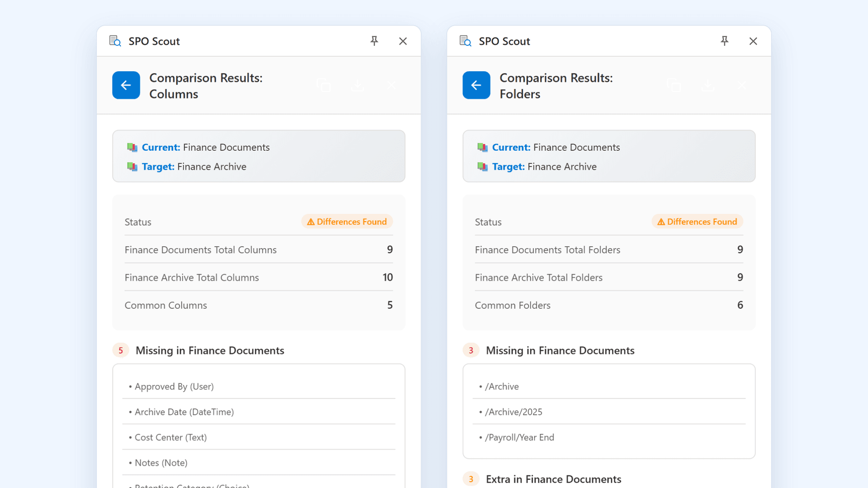868x488 pixels.
Task: Click the Current list icon in Folders panel
Action: [482, 147]
